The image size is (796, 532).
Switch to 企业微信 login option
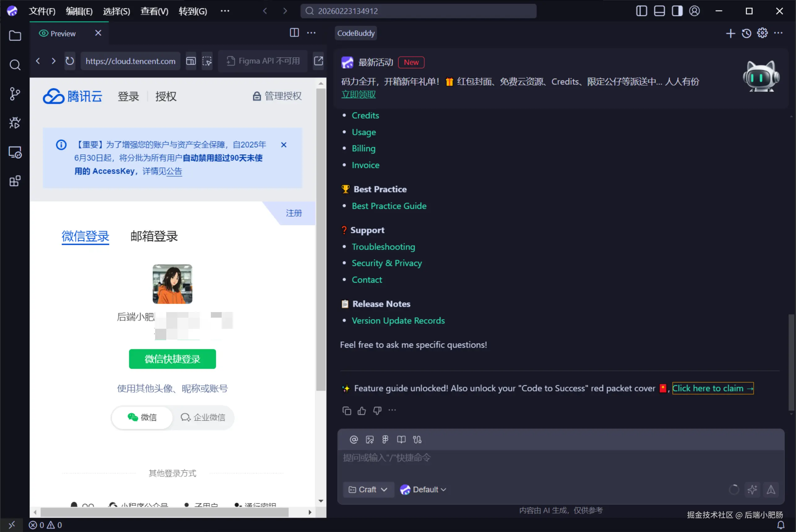click(203, 417)
